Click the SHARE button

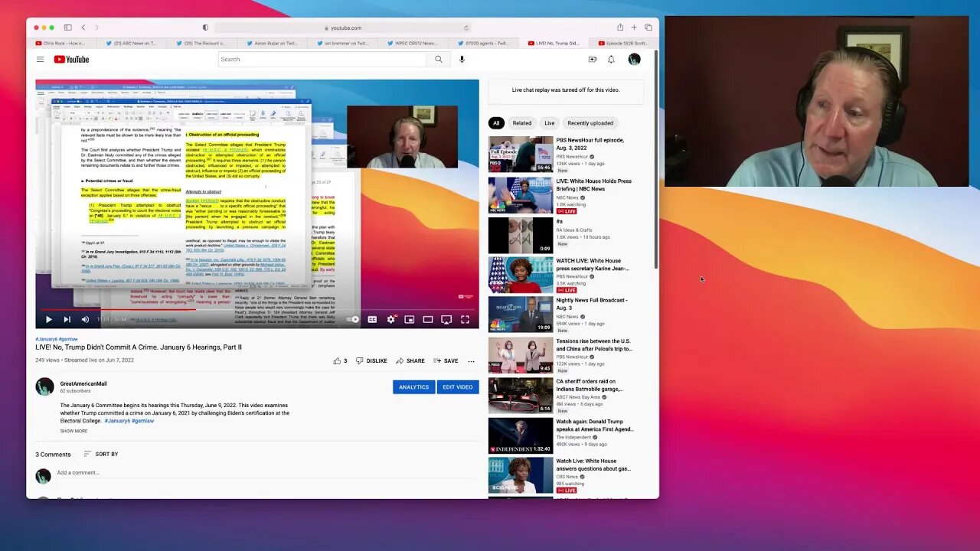[410, 360]
